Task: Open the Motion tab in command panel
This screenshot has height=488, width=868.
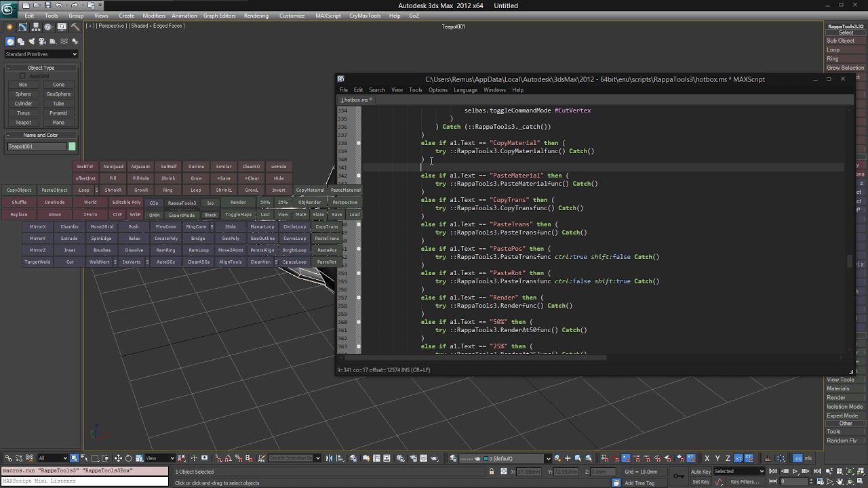Action: coord(49,26)
